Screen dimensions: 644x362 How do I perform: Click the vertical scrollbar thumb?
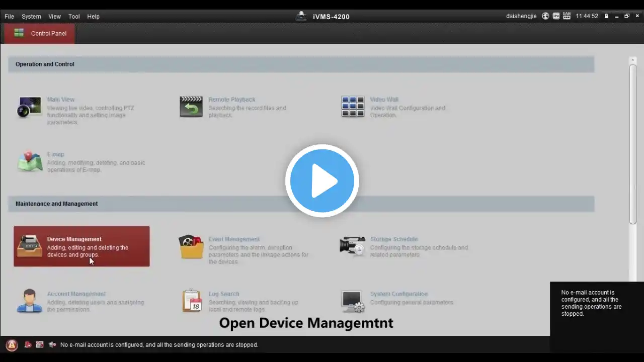pyautogui.click(x=633, y=144)
